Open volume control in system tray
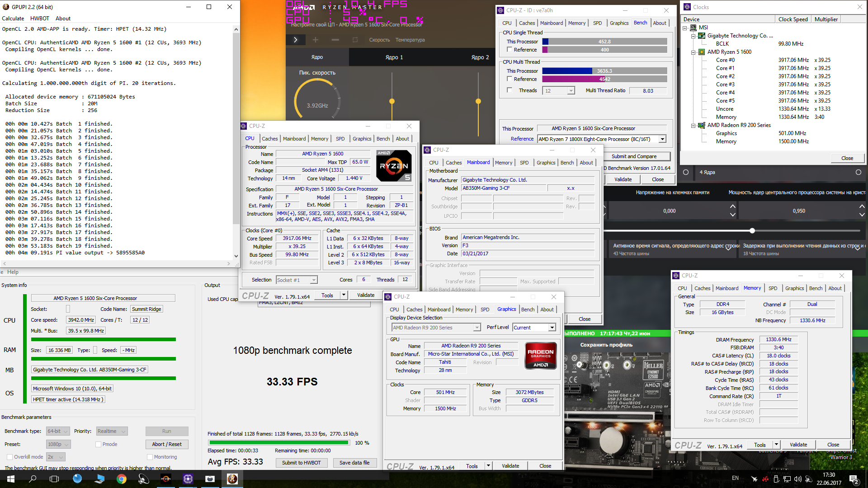Image resolution: width=868 pixels, height=488 pixels. (798, 479)
